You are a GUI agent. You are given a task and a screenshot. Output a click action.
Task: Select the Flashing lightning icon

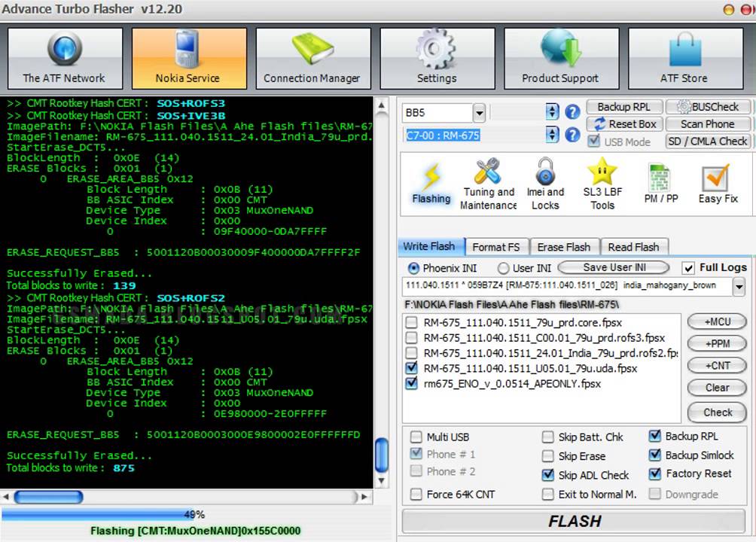coord(431,184)
